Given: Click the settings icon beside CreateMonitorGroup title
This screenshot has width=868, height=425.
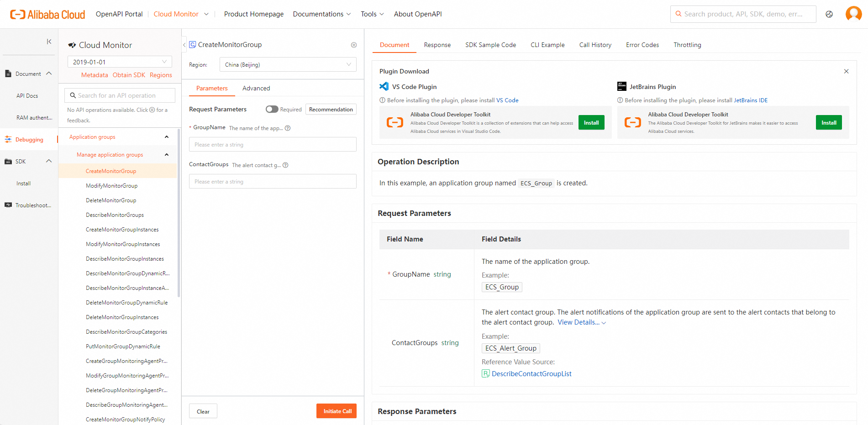Looking at the screenshot, I should (x=353, y=45).
